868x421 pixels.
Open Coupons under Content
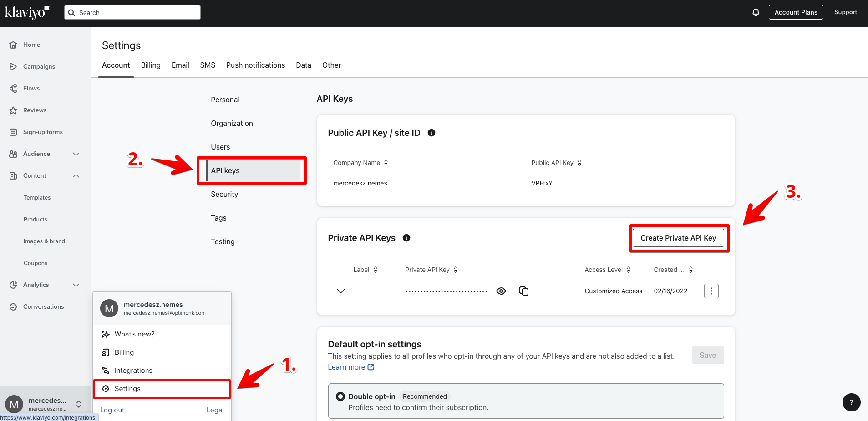coord(36,263)
